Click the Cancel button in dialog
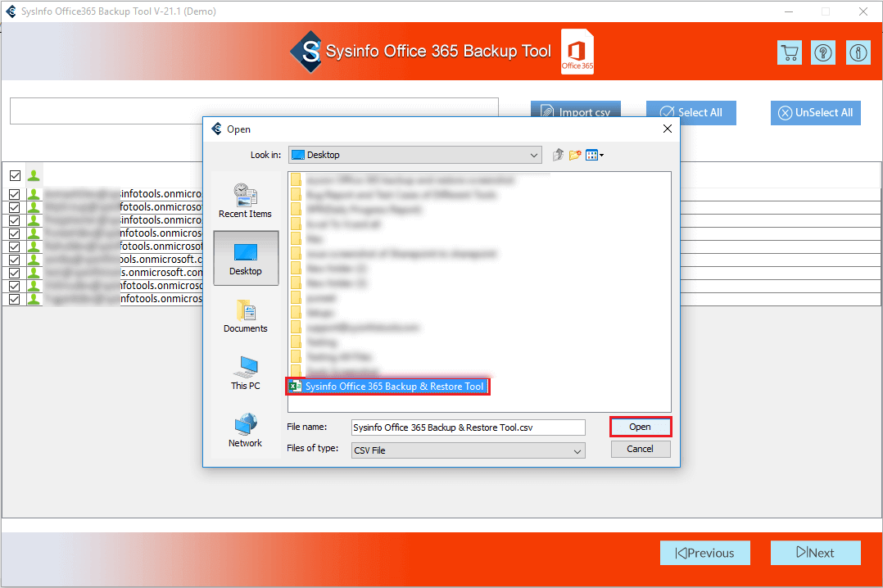The height and width of the screenshot is (588, 883). pos(641,449)
